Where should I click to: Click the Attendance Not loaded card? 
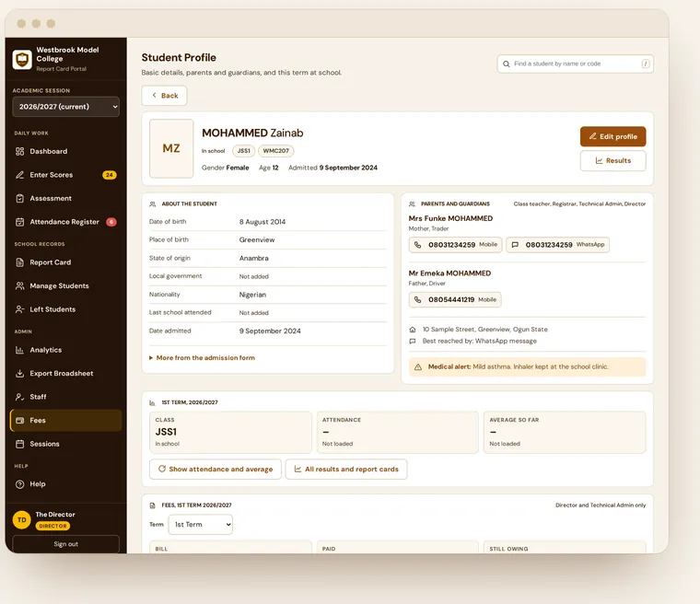[397, 433]
